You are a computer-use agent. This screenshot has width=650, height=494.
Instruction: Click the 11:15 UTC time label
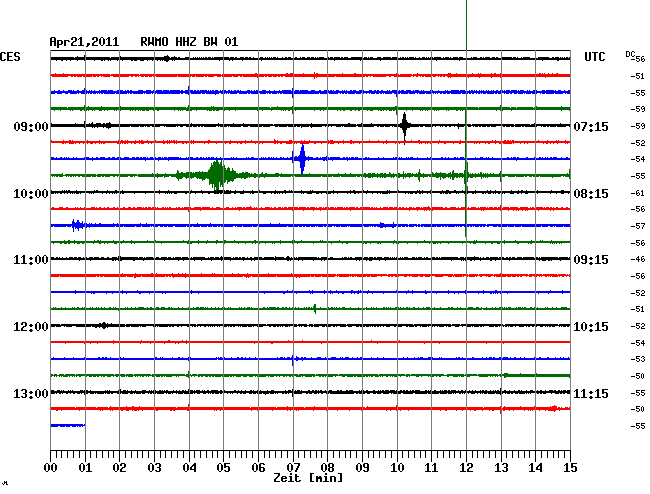point(591,393)
